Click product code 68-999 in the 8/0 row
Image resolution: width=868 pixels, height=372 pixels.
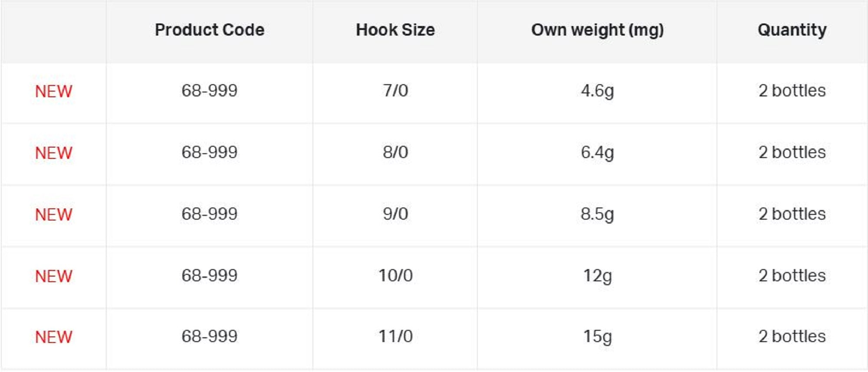tap(210, 152)
